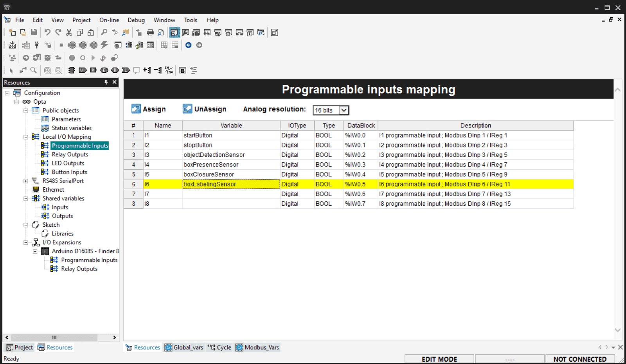Insert a new block with the chip icon
Viewport: 626px width, 364px height.
pyautogui.click(x=72, y=70)
